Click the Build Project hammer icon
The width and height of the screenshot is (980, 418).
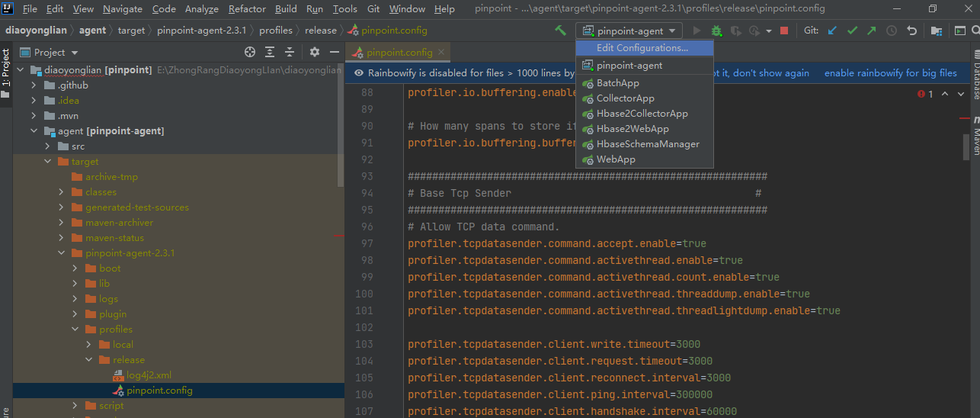[x=561, y=31]
